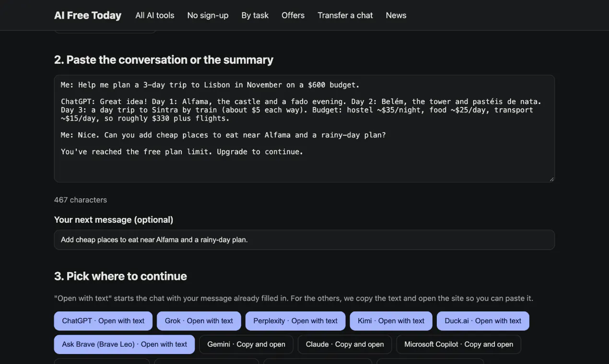Continue with ChatGPT · Open with text
The width and height of the screenshot is (609, 364).
[x=103, y=321]
